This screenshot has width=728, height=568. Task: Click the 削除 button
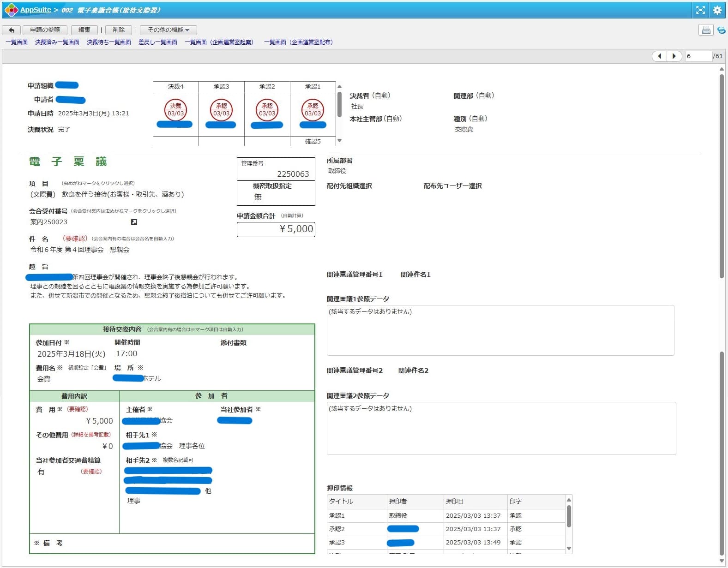pos(119,30)
